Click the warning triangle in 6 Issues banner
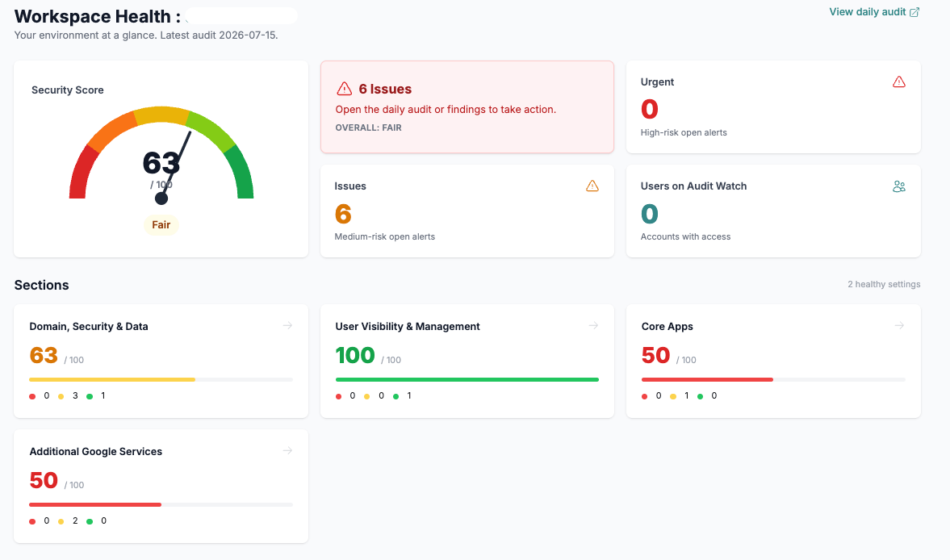Screen dimensions: 950x560 [x=344, y=89]
